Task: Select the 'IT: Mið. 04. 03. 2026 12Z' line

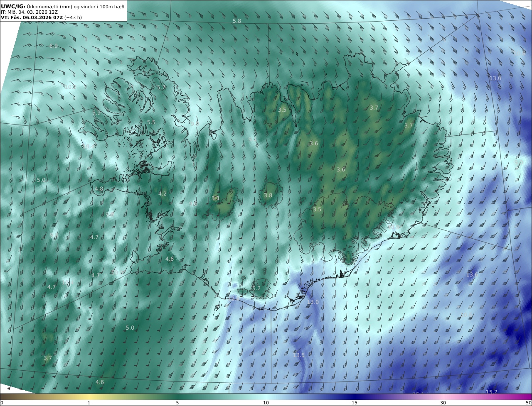Action: (x=29, y=12)
